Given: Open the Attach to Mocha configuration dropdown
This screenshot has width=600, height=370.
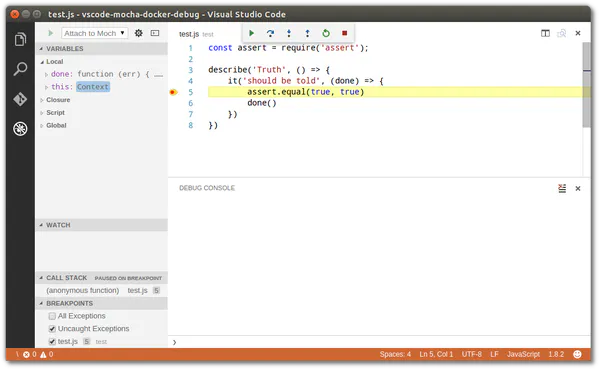Looking at the screenshot, I should (95, 33).
